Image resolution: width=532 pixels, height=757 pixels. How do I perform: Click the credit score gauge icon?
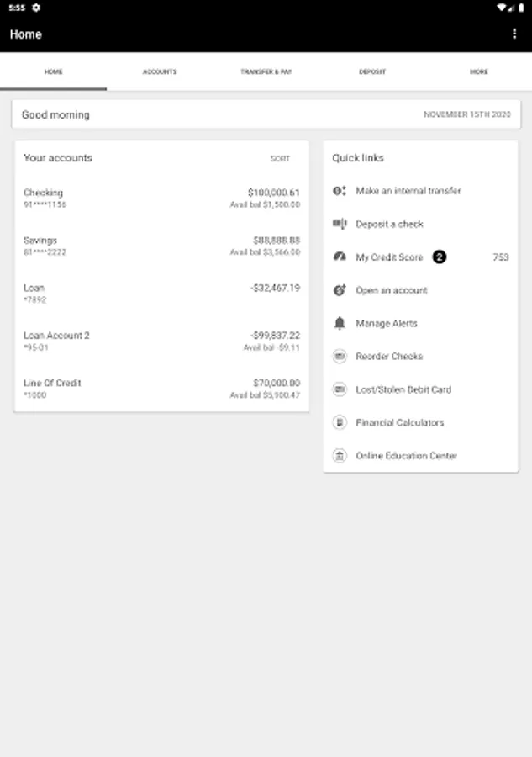pyautogui.click(x=340, y=257)
